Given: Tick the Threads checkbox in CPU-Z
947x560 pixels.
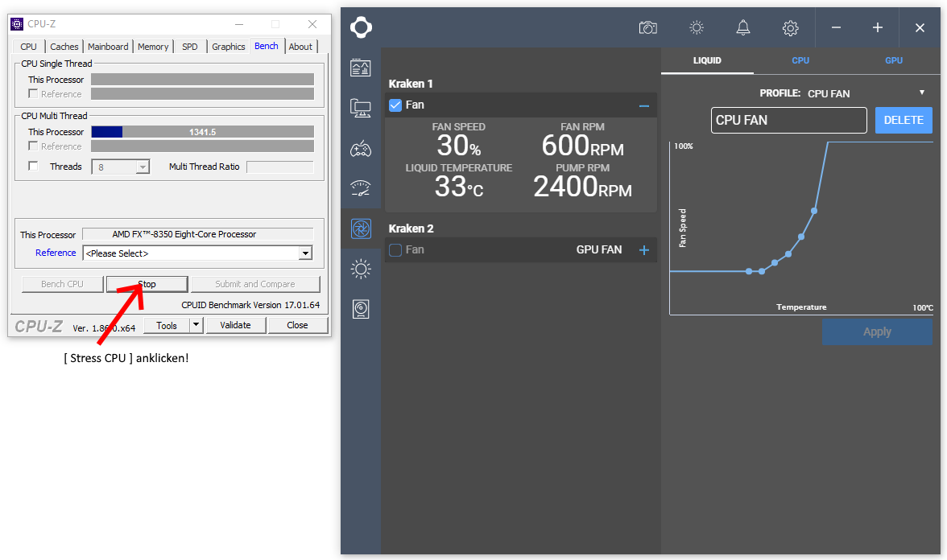Looking at the screenshot, I should point(33,166).
